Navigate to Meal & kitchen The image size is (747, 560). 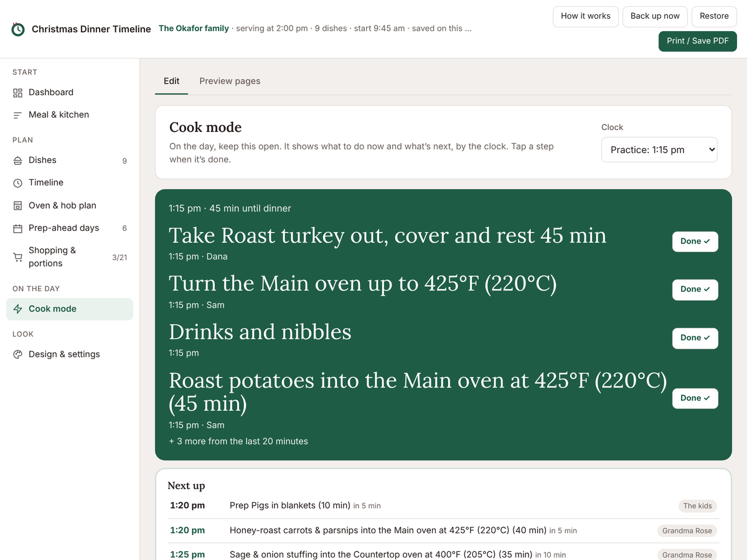pyautogui.click(x=70, y=115)
